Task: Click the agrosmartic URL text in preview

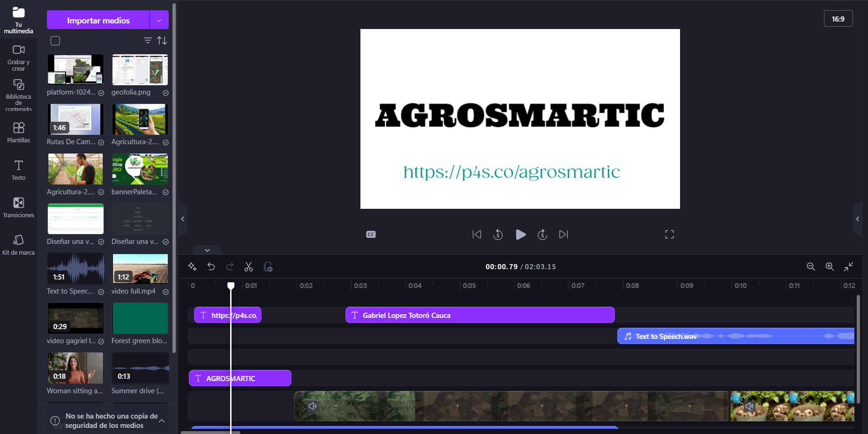Action: pos(511,172)
